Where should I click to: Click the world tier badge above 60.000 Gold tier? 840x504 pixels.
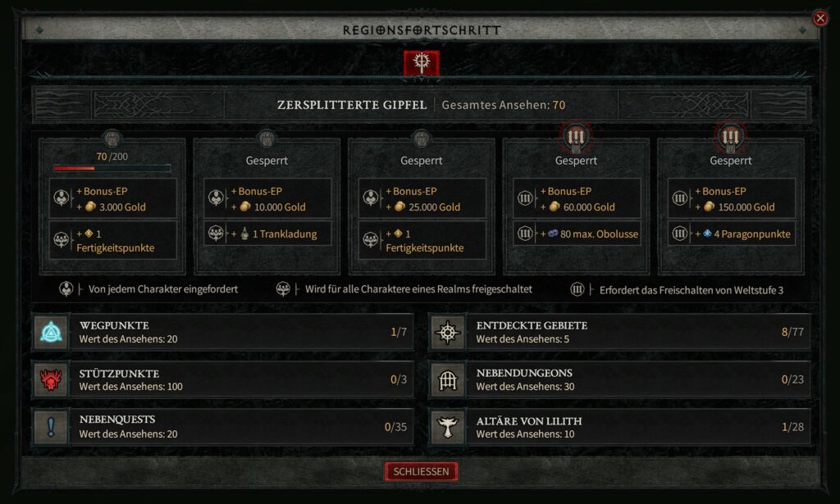click(576, 137)
